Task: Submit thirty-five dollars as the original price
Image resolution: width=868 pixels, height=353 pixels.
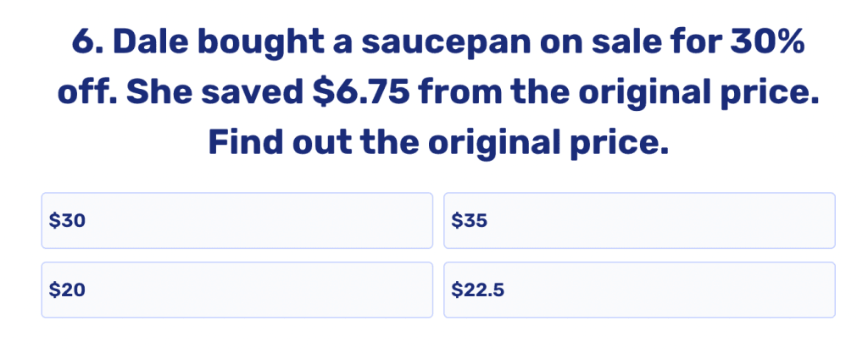Action: [x=639, y=221]
